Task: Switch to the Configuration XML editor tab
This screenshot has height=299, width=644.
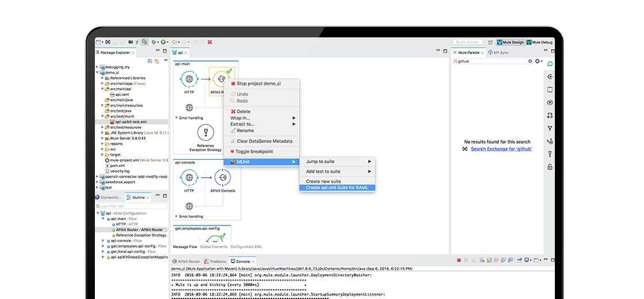Action: (246, 247)
